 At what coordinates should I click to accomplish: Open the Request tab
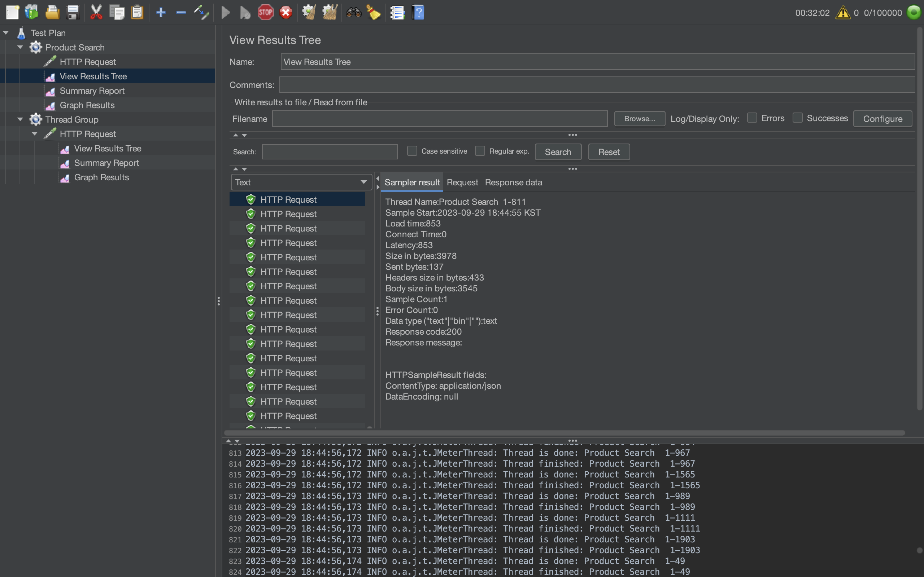462,182
